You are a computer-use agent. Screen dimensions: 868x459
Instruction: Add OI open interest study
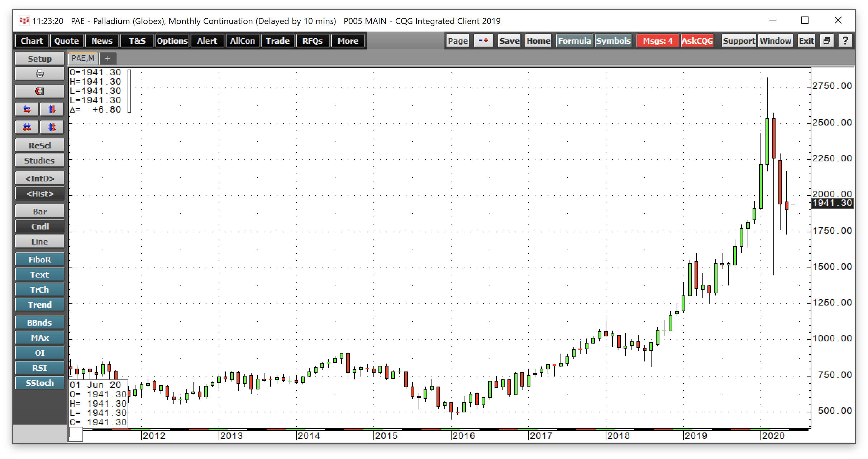pos(39,352)
